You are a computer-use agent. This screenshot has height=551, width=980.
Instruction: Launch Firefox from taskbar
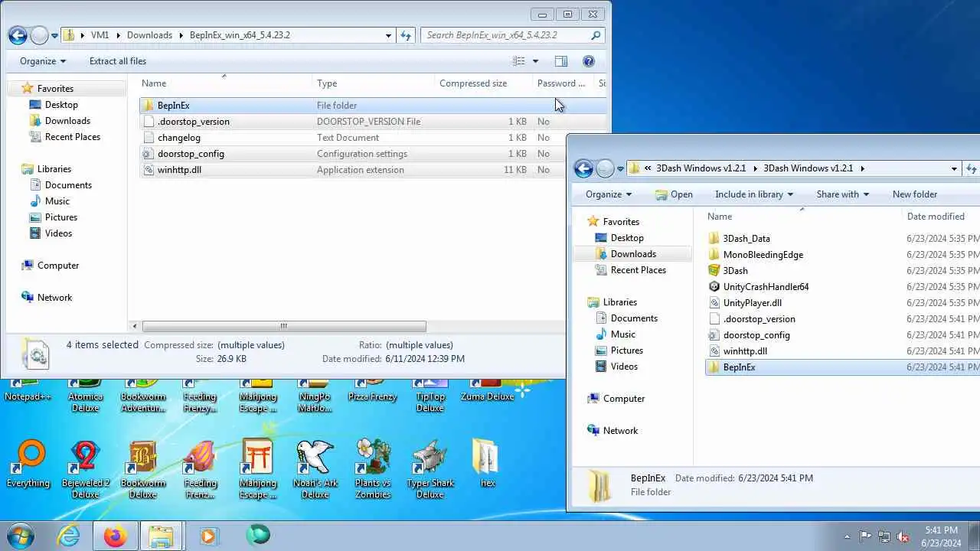click(x=116, y=536)
